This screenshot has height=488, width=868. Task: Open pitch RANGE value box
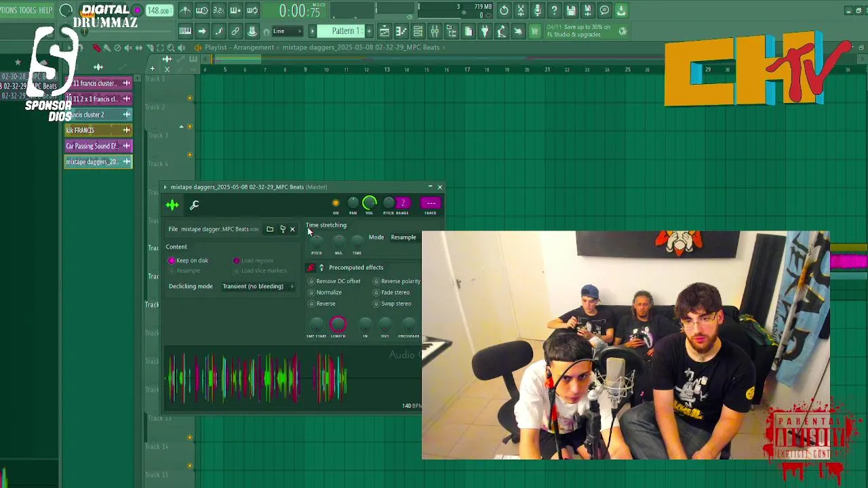coord(403,203)
